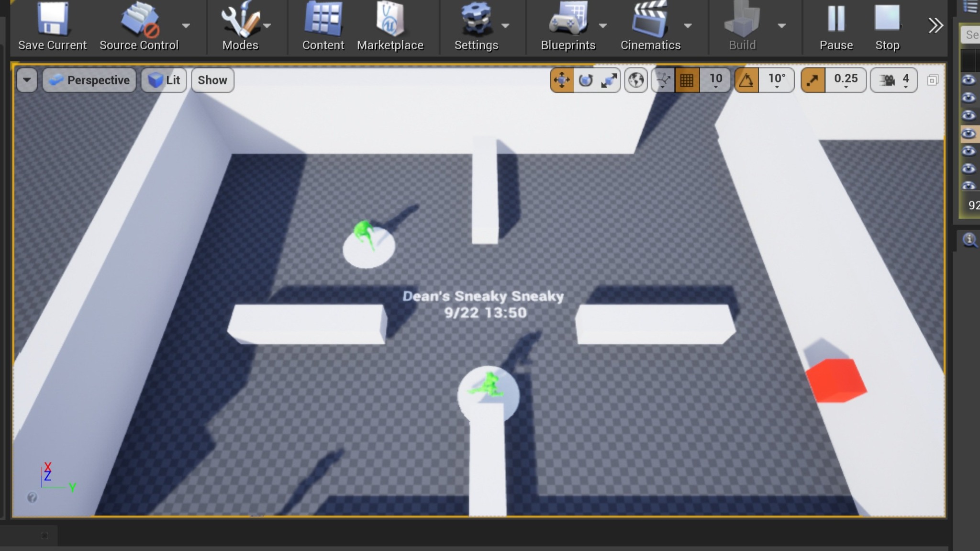
Task: Select the rotate objects gizmo tool
Action: pos(586,80)
